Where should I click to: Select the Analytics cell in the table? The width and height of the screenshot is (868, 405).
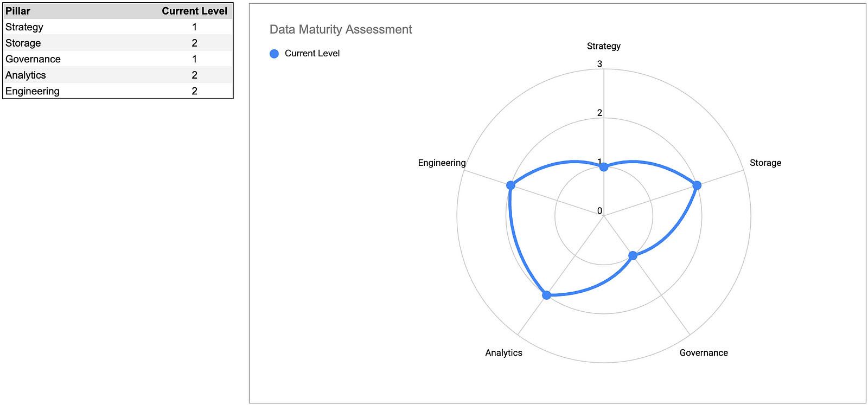pyautogui.click(x=25, y=75)
